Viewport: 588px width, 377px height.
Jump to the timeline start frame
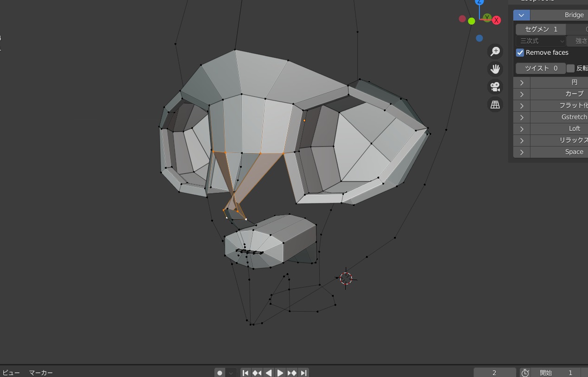click(x=246, y=373)
